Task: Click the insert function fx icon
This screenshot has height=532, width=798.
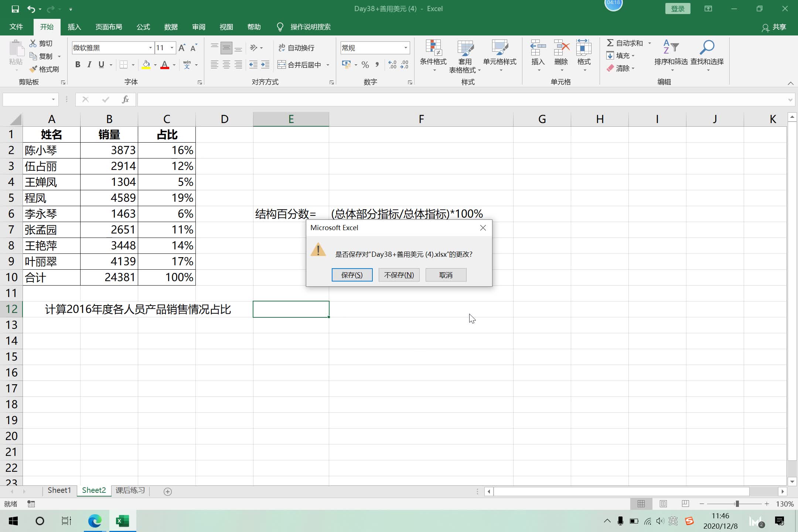Action: [x=125, y=99]
